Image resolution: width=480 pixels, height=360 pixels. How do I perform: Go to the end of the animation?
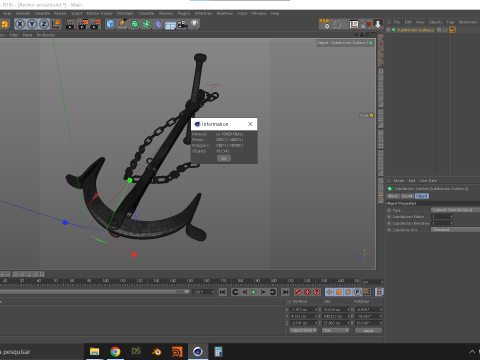[285, 292]
